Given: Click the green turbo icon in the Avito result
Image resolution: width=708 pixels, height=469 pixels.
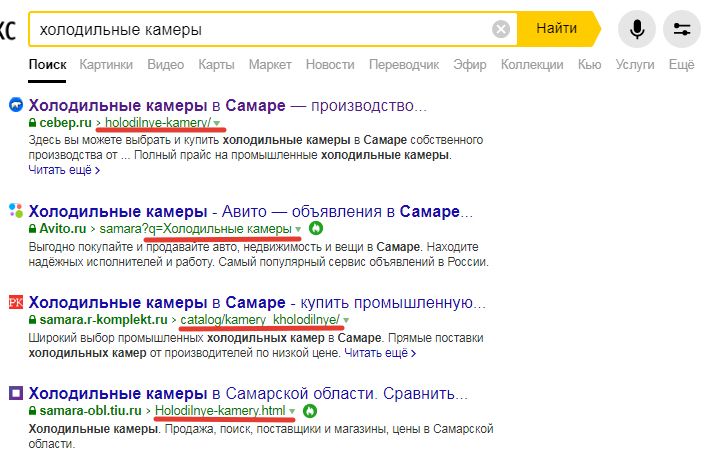Looking at the screenshot, I should click(x=316, y=229).
